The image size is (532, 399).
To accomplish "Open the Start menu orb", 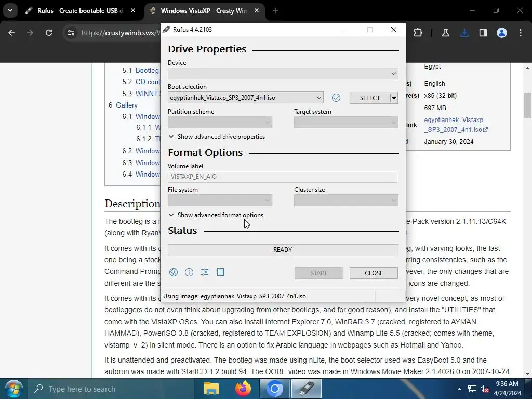I will (x=14, y=389).
